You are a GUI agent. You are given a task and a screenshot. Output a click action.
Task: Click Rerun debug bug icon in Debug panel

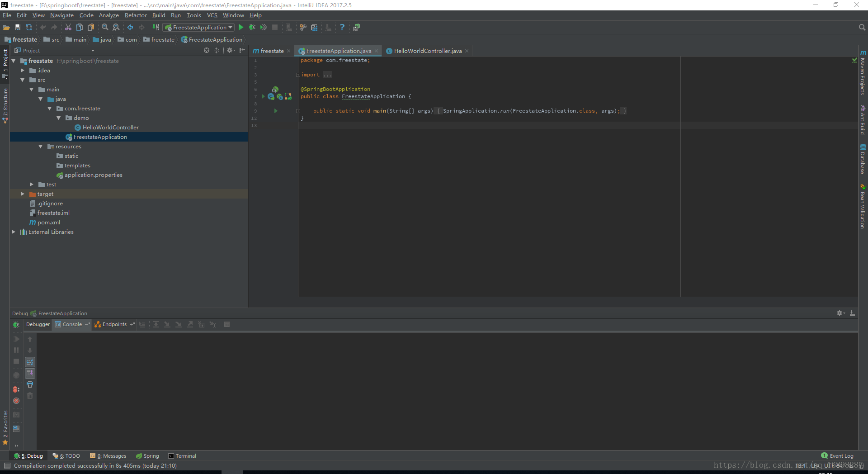point(16,325)
